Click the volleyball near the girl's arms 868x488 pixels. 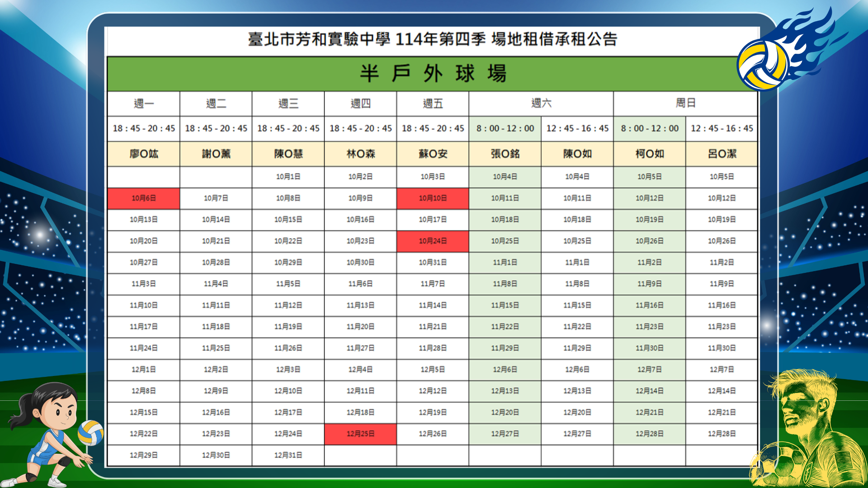pos(90,433)
